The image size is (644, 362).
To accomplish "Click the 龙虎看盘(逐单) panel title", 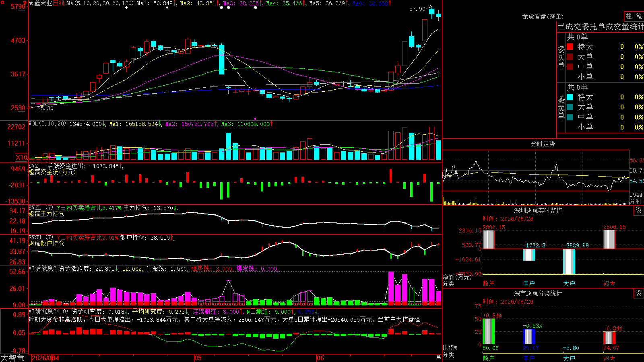I will tap(543, 16).
